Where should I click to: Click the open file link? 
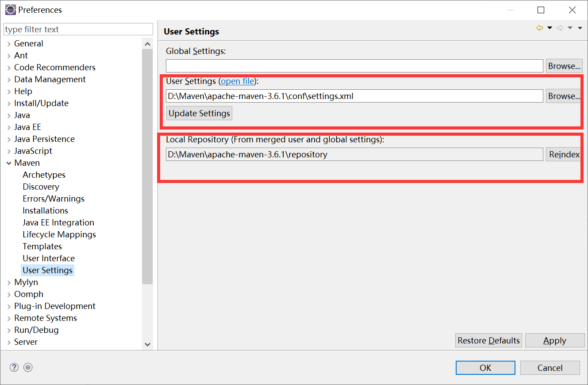click(x=238, y=81)
